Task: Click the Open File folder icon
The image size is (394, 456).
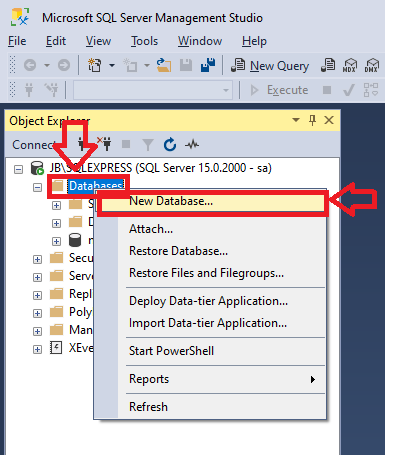Action: tap(164, 65)
